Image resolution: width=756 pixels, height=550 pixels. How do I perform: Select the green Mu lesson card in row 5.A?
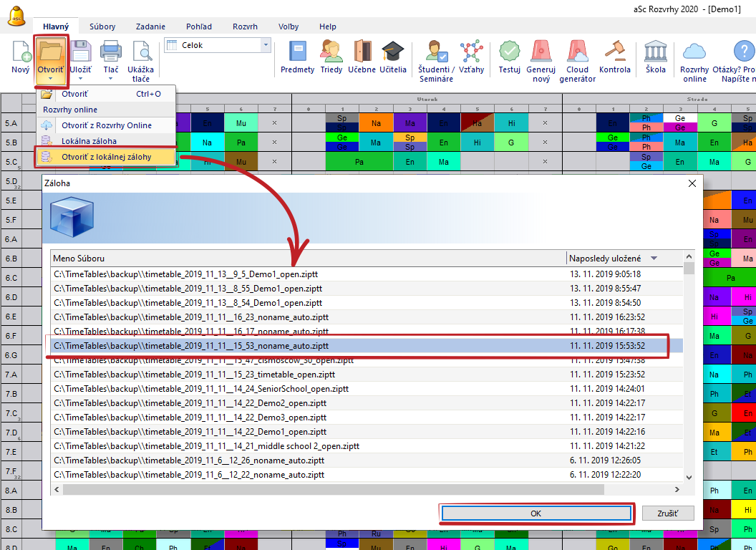(x=241, y=123)
